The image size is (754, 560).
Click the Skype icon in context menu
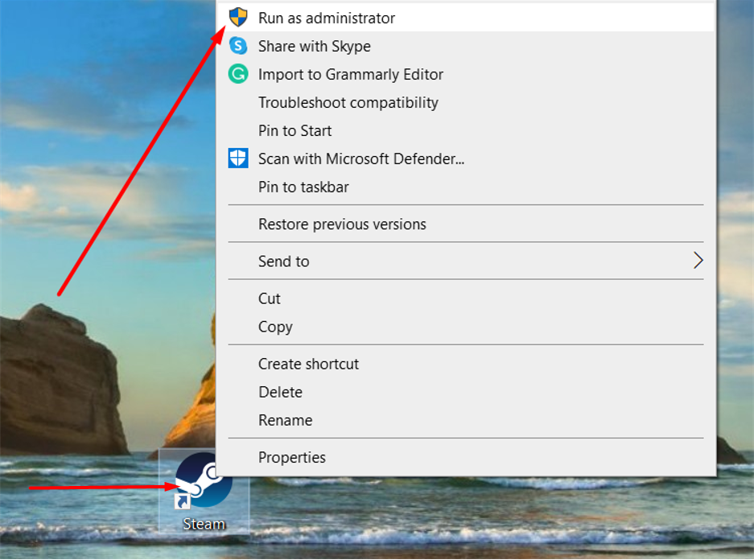pyautogui.click(x=237, y=46)
